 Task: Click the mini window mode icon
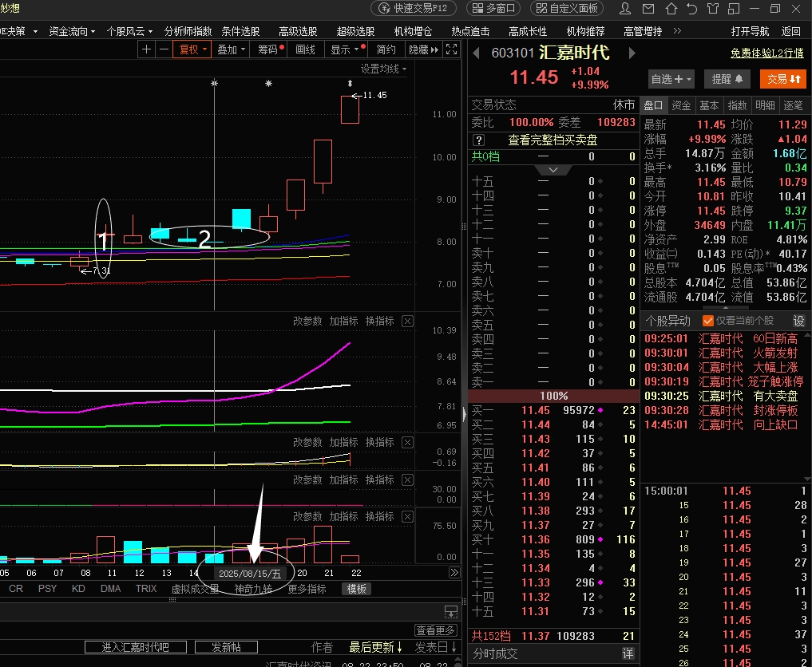pos(734,8)
